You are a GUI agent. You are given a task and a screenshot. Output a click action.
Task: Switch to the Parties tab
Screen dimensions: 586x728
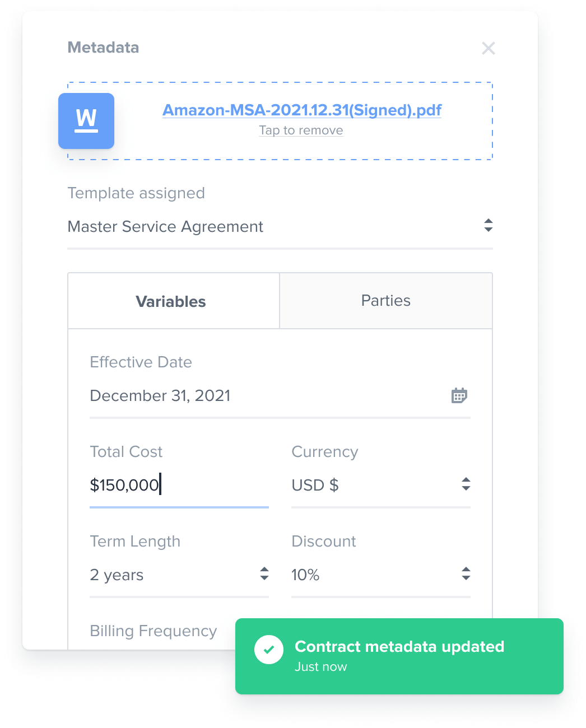pos(386,301)
